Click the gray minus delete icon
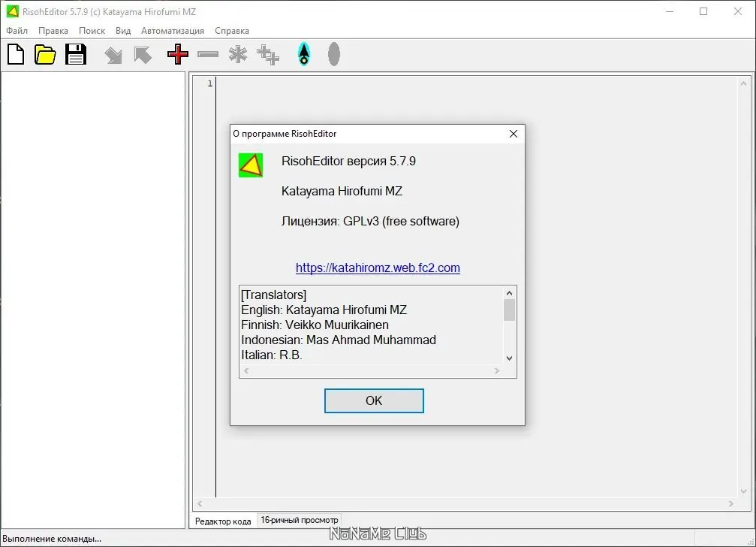The image size is (756, 547). (208, 55)
